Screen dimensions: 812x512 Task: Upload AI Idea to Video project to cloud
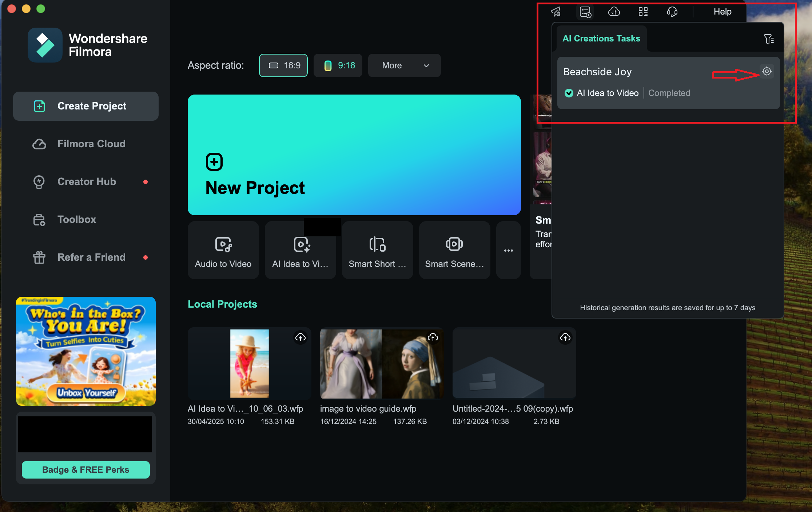click(x=300, y=338)
